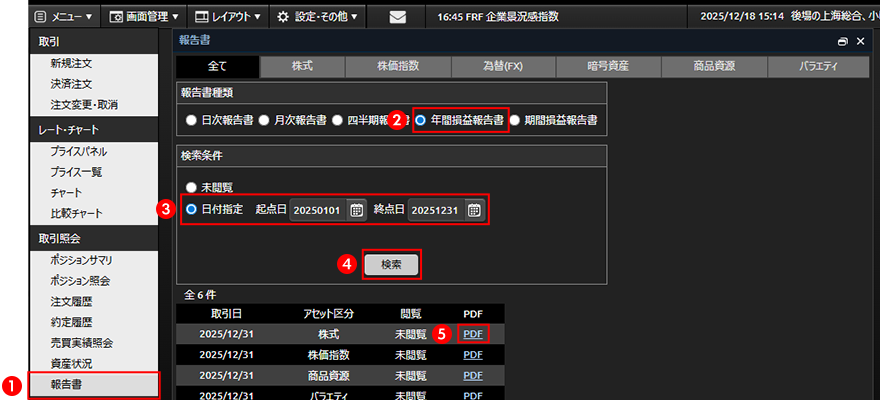Switch to the 株式 tab
This screenshot has width=880, height=400.
click(x=302, y=66)
